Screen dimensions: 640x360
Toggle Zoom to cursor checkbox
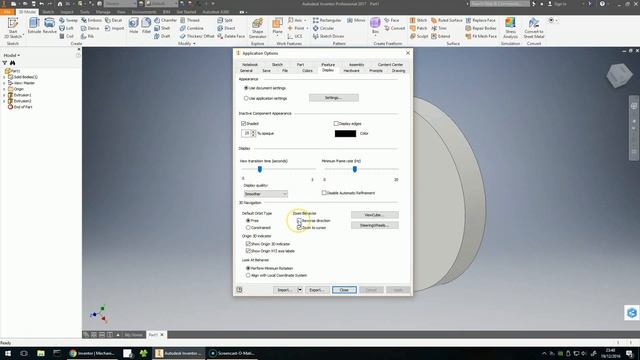(x=299, y=227)
